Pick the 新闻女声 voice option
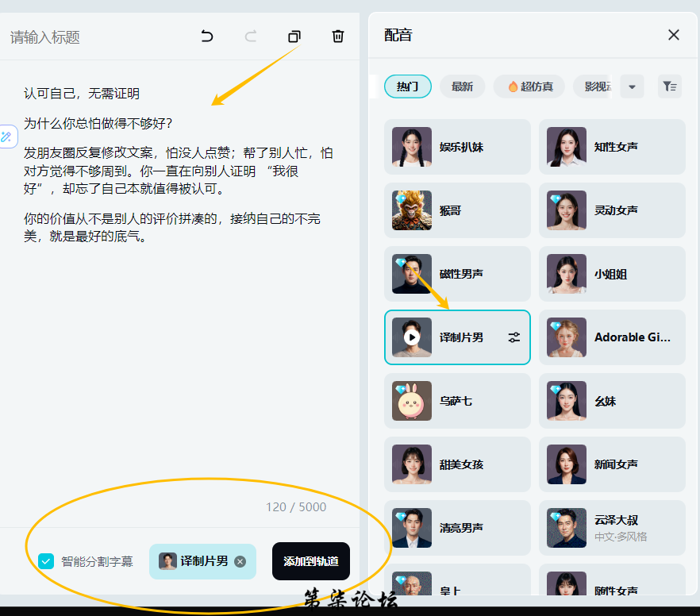This screenshot has width=700, height=616. coord(611,464)
